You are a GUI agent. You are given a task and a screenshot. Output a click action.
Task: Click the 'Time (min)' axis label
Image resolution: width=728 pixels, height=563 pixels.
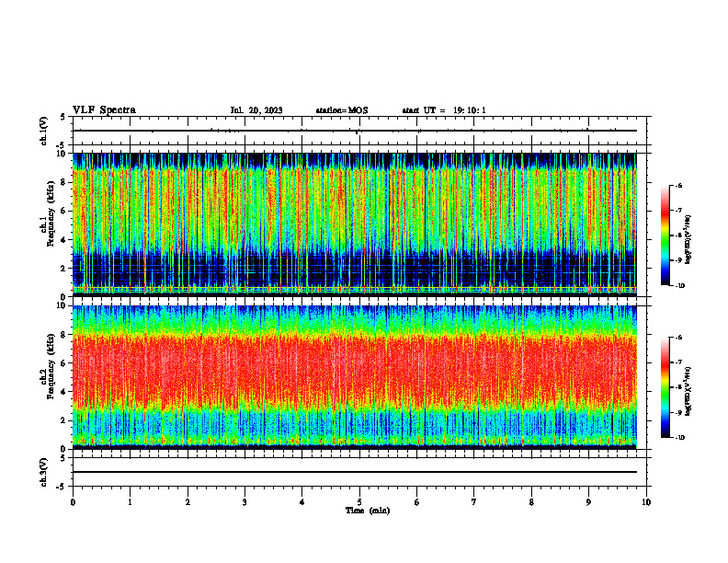[368, 511]
